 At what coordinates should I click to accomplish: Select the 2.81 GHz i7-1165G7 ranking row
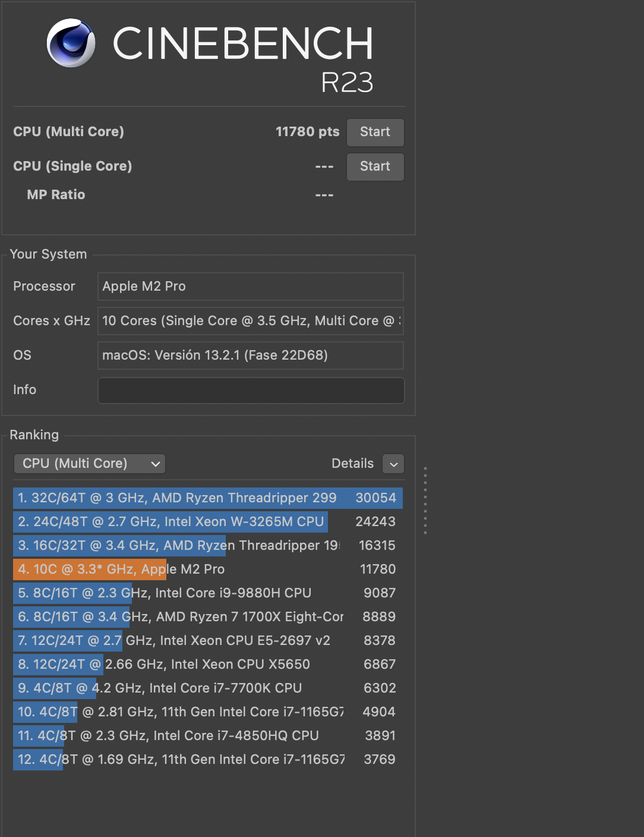pyautogui.click(x=208, y=712)
